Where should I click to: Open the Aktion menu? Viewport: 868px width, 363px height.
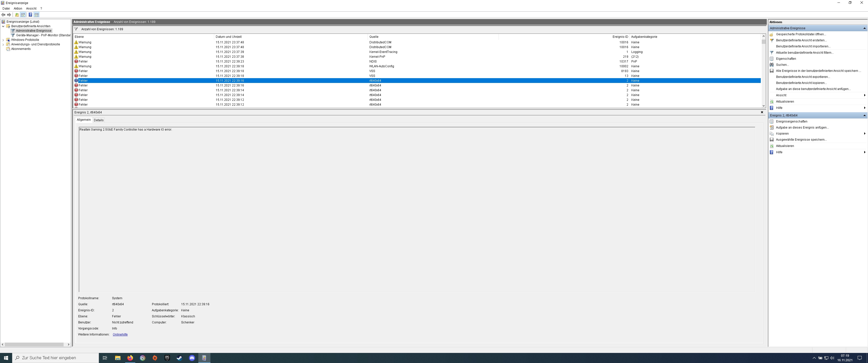(18, 8)
